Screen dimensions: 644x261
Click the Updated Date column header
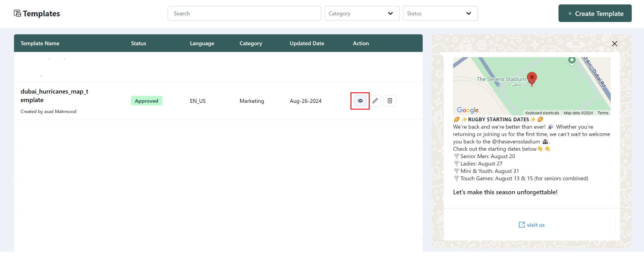click(x=307, y=43)
